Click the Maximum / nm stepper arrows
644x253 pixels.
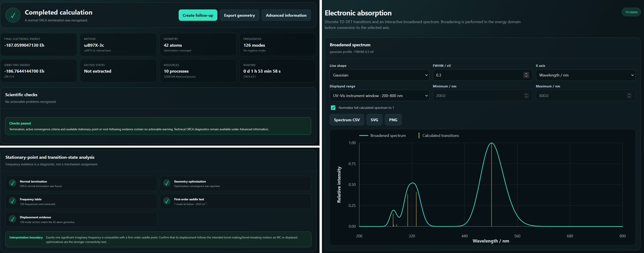(x=629, y=96)
